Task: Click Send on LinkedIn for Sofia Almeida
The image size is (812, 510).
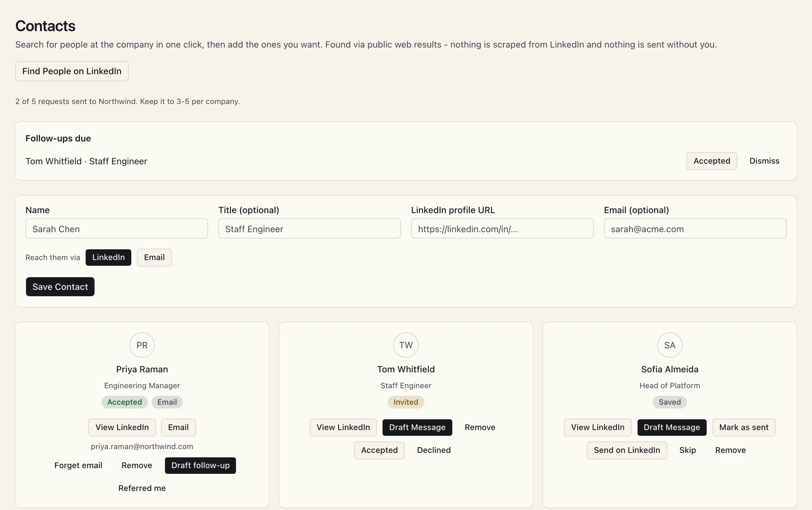Action: (627, 450)
